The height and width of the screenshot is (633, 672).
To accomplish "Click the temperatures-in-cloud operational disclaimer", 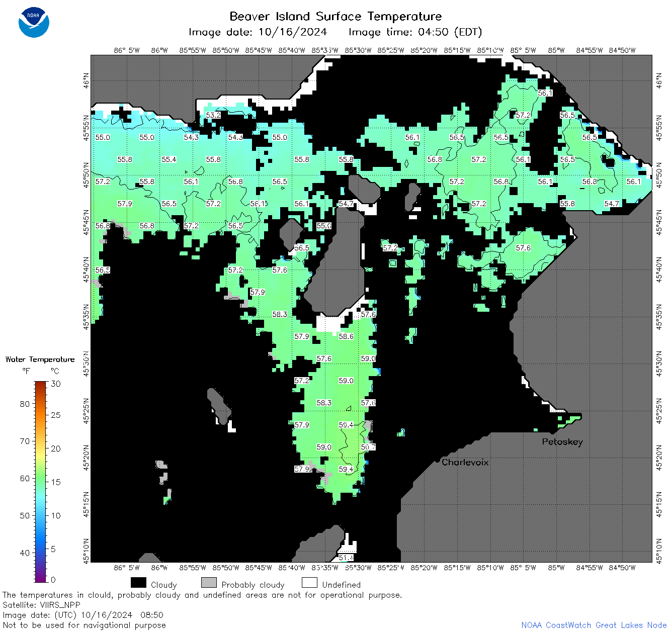I will click(202, 595).
